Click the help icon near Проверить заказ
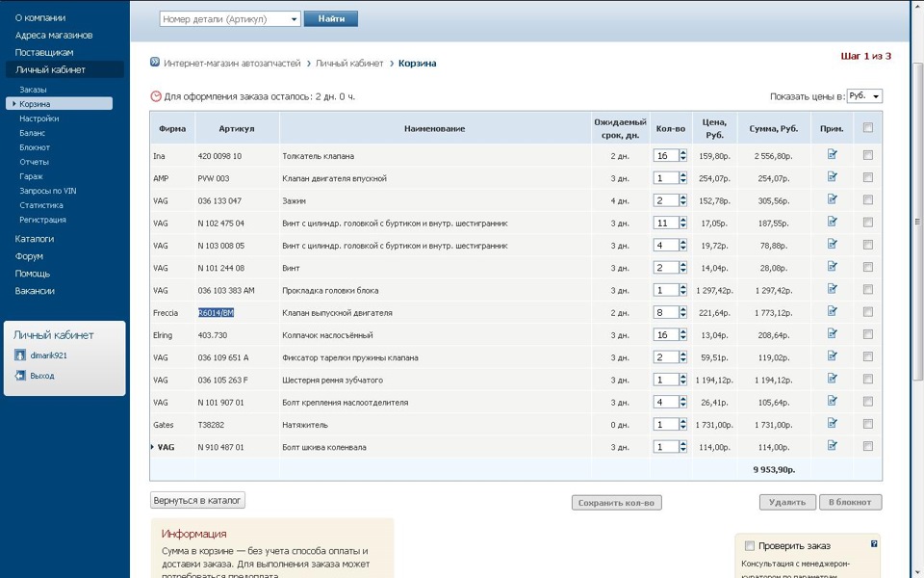Image resolution: width=924 pixels, height=578 pixels. coord(874,544)
